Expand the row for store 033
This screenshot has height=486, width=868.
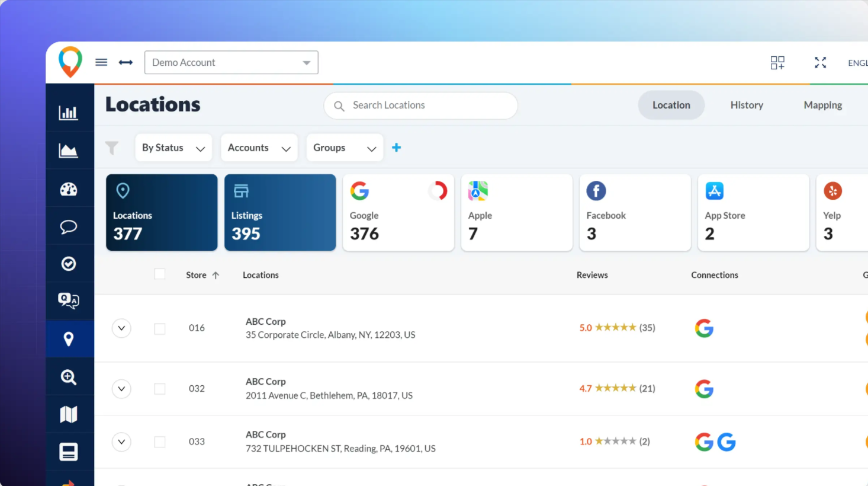pos(121,442)
